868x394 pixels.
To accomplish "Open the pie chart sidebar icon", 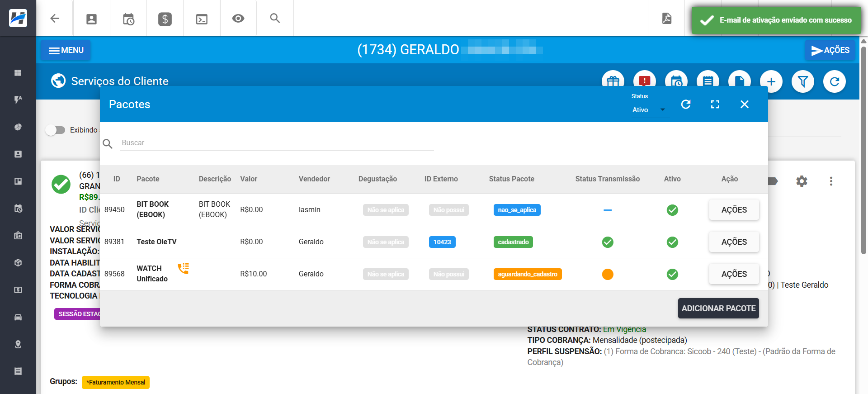I will (x=18, y=127).
